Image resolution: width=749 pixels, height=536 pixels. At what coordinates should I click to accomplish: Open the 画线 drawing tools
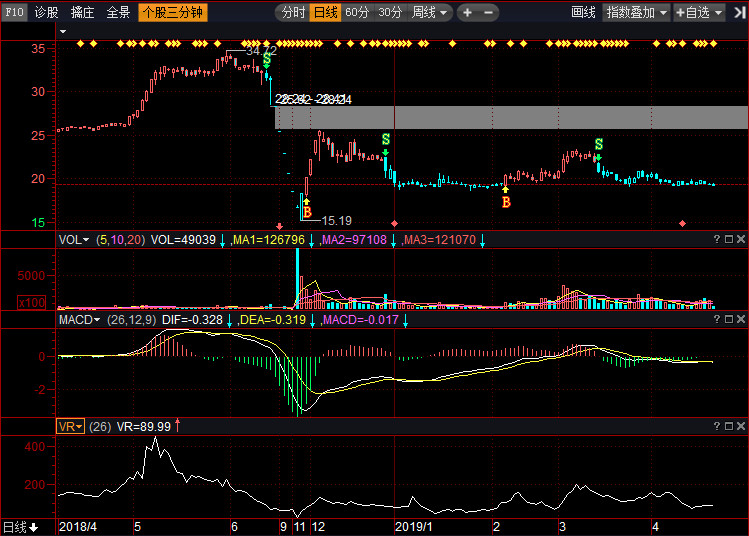583,12
